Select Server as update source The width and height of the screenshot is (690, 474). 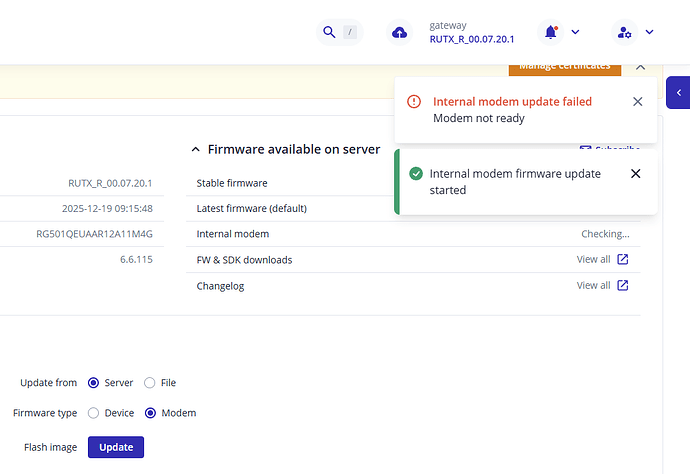coord(94,383)
